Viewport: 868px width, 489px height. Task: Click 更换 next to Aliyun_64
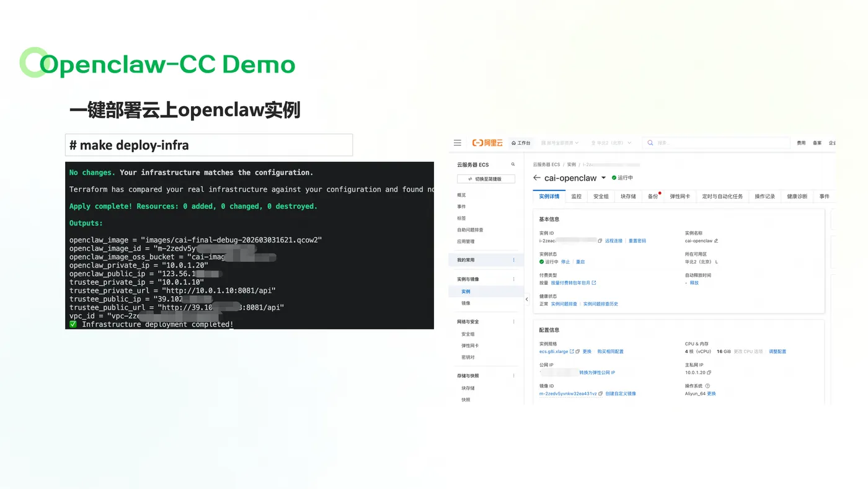point(711,393)
